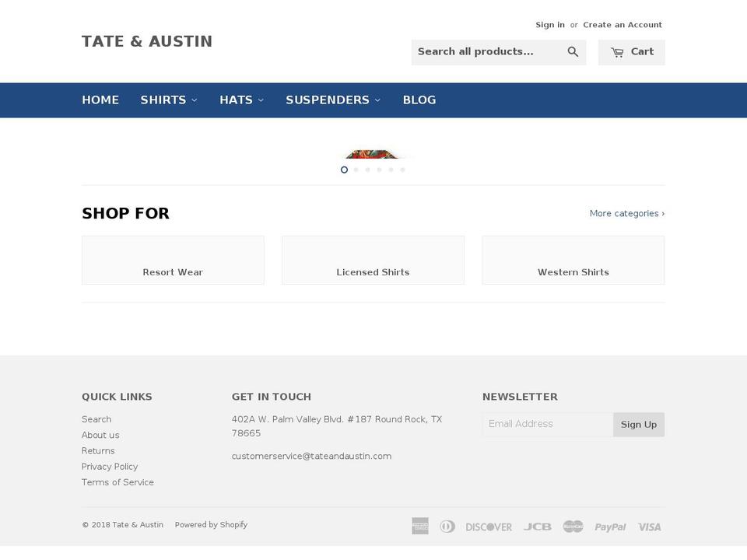Open the Cart button
This screenshot has width=747, height=560.
pyautogui.click(x=631, y=52)
